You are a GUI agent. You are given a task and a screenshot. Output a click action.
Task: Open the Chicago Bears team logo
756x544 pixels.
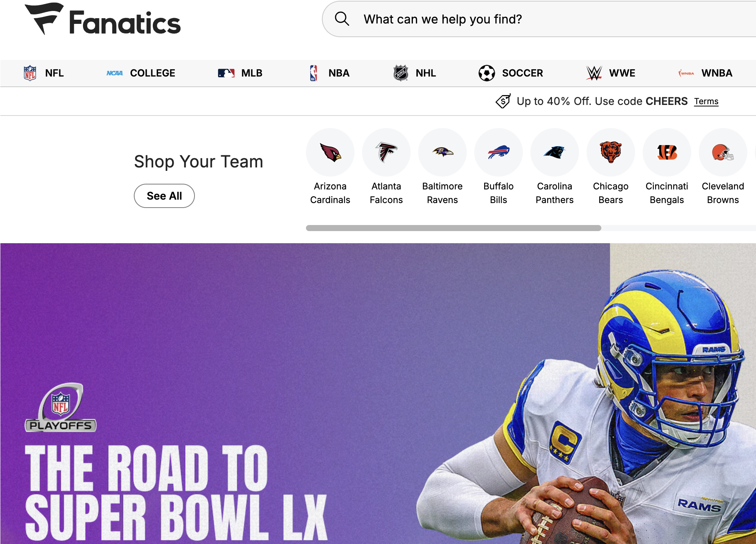611,152
